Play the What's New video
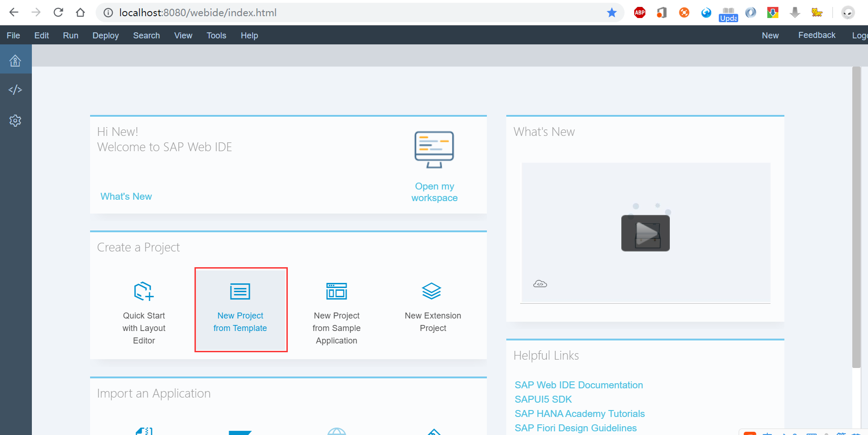 point(645,233)
